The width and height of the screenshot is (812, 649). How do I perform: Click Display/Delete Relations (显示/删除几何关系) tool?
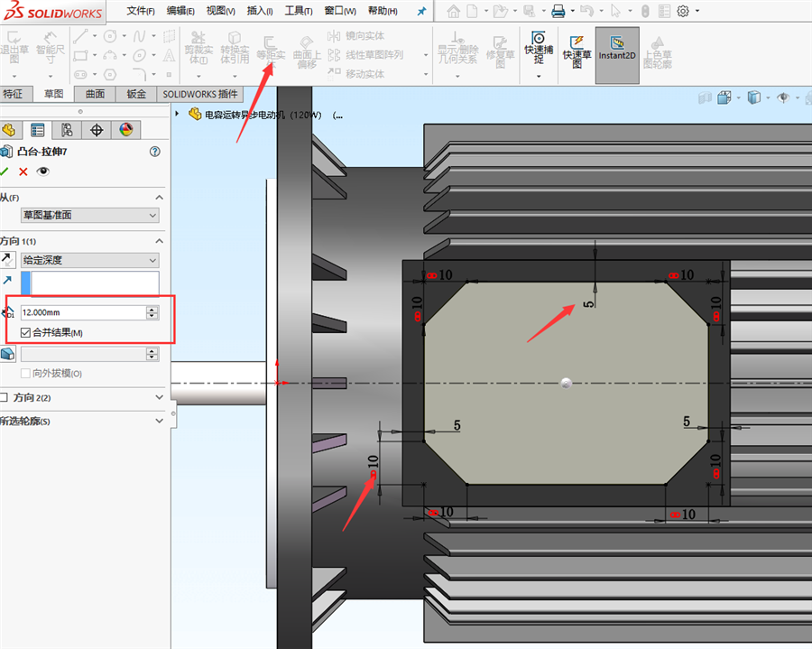click(x=457, y=48)
